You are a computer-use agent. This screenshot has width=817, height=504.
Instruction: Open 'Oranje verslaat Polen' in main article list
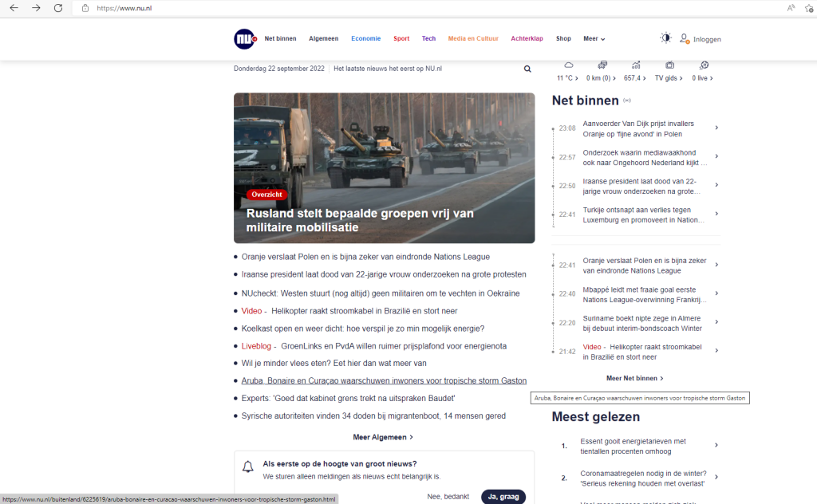(x=365, y=257)
